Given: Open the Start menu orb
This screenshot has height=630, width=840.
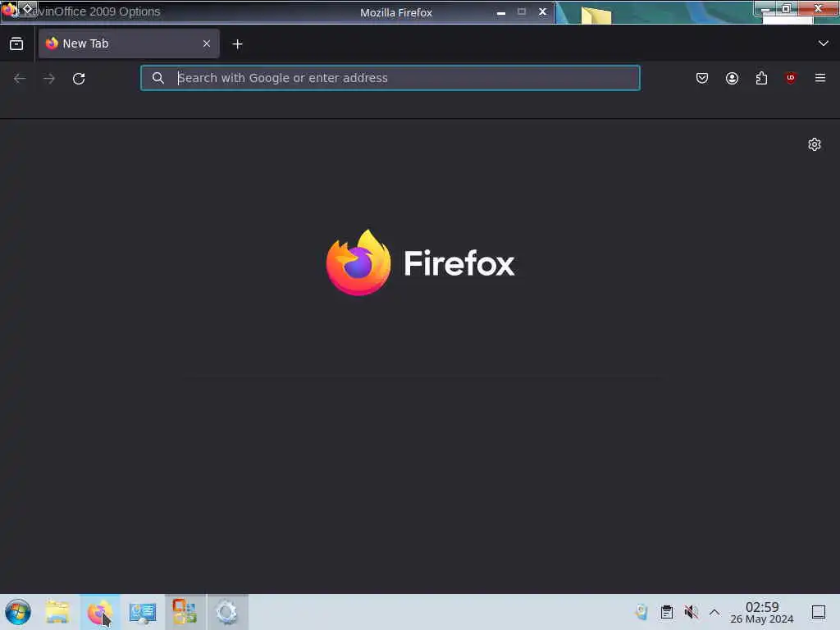Looking at the screenshot, I should pos(18,612).
